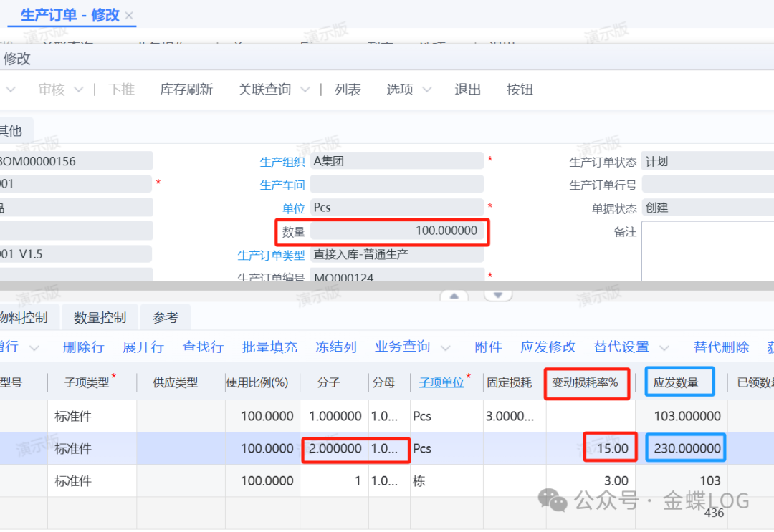This screenshot has width=774, height=532.
Task: Click 删除行 in the grid toolbar
Action: [83, 347]
